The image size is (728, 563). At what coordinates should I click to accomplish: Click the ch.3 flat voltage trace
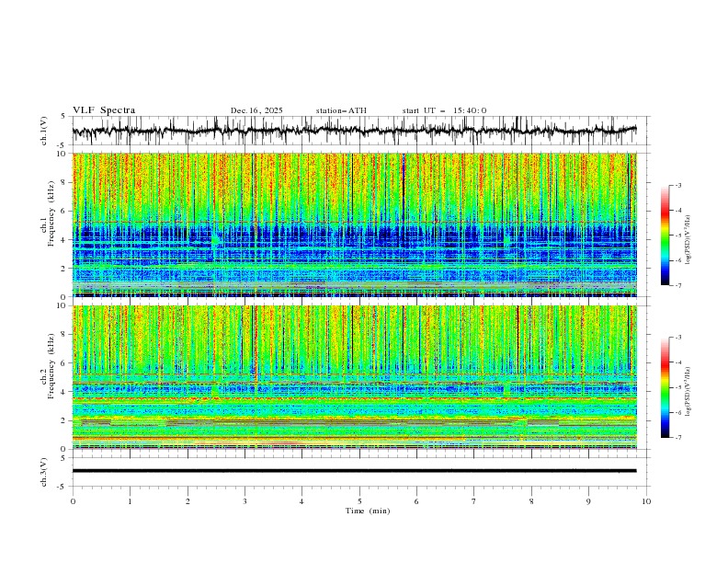[354, 471]
